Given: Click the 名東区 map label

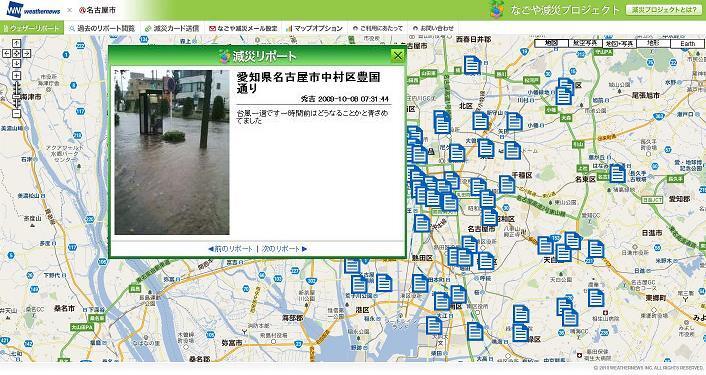Looking at the screenshot, I should point(585,179).
